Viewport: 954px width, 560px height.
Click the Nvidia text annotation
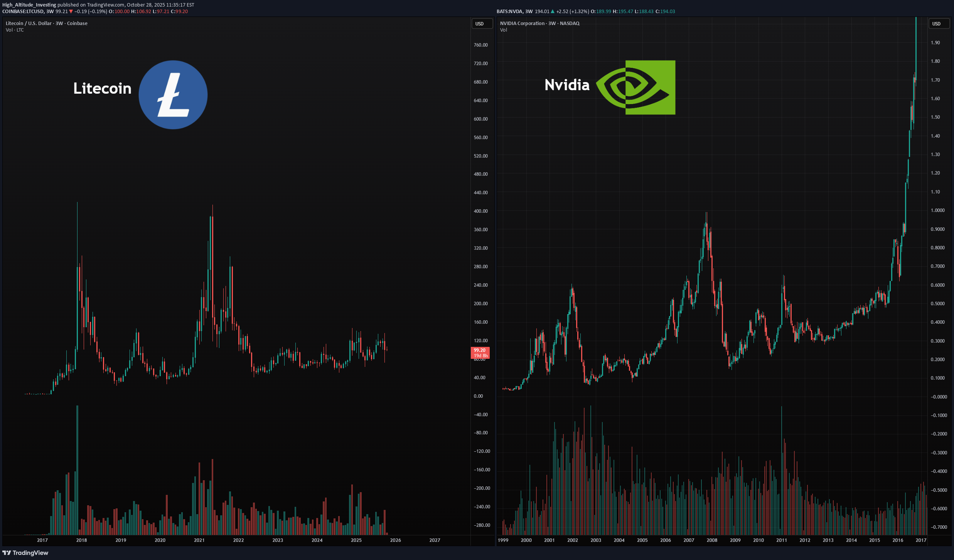pos(567,85)
